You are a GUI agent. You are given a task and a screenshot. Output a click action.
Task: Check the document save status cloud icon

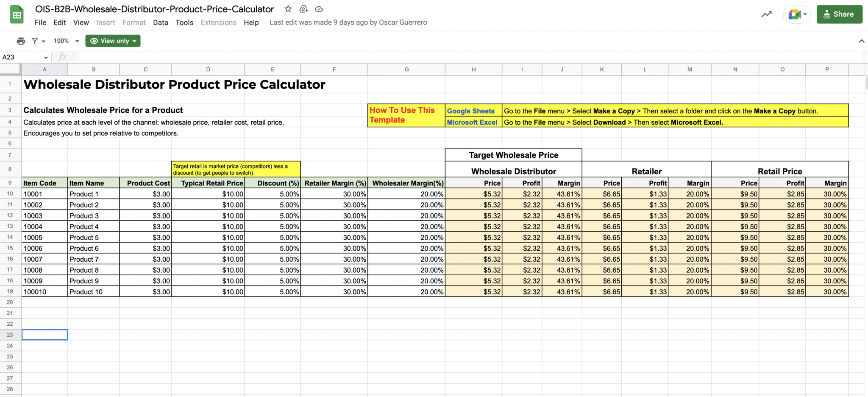pos(319,8)
